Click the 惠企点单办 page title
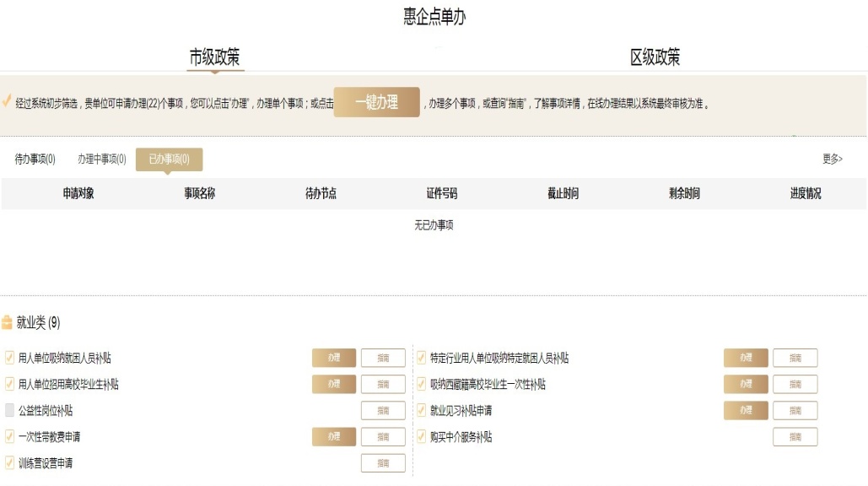868x486 pixels. (434, 16)
